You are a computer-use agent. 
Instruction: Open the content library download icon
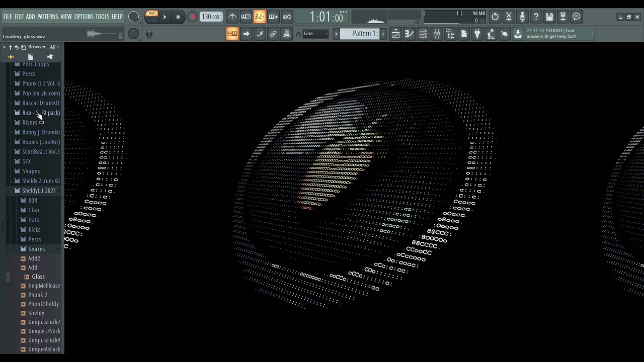pos(518,34)
